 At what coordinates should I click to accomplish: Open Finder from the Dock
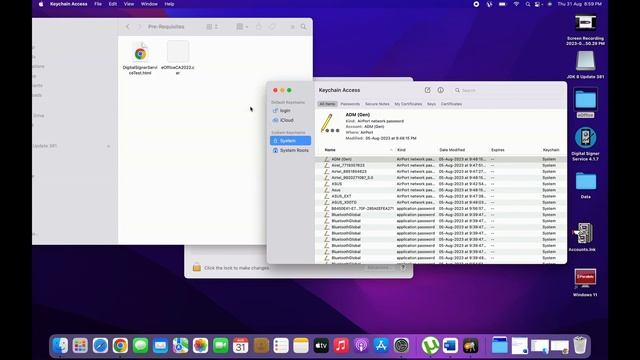coord(60,346)
